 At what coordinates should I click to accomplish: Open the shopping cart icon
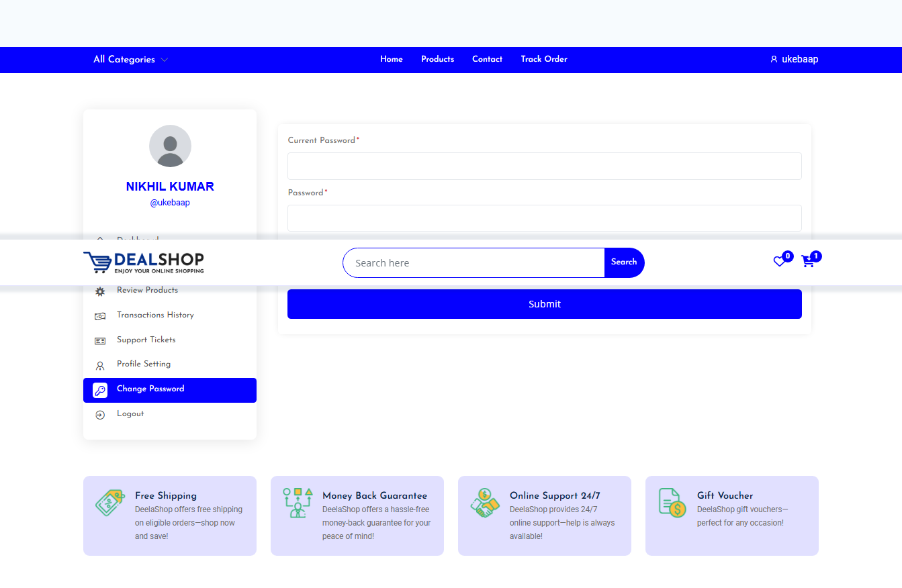point(808,262)
